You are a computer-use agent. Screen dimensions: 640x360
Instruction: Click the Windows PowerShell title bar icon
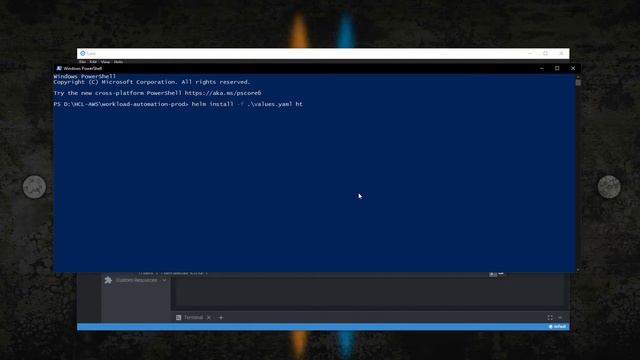click(59, 68)
